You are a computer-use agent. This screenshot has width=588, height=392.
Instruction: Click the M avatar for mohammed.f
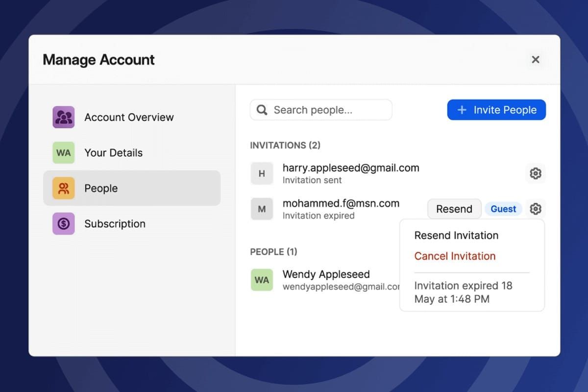click(262, 209)
